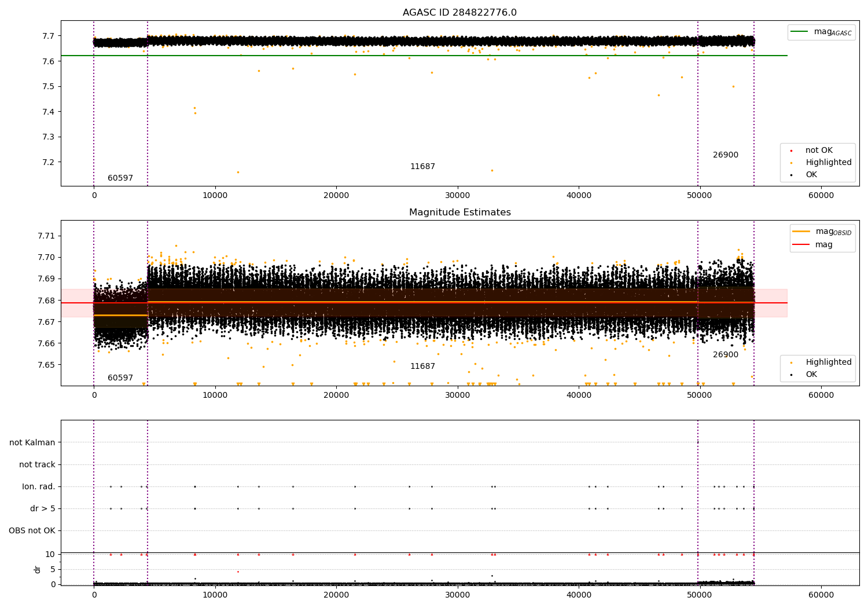Click the 'not track' row label

click(37, 465)
